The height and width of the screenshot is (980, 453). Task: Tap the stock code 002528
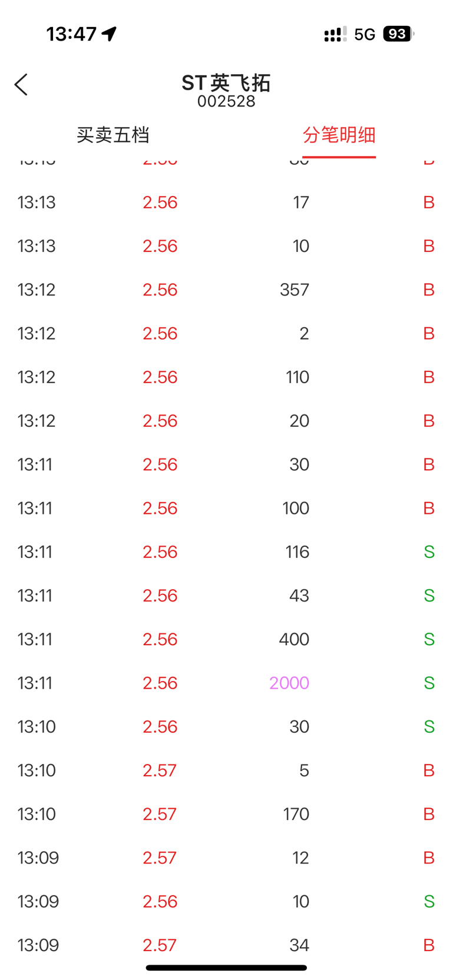tap(226, 101)
